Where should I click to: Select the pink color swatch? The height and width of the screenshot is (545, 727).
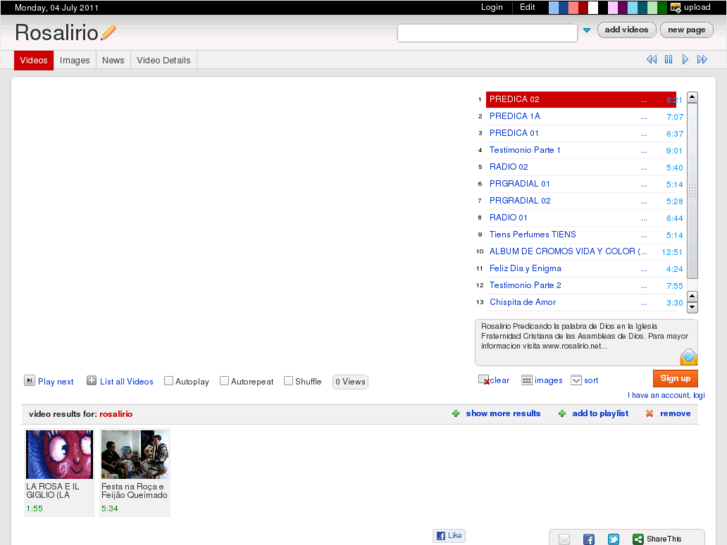tap(613, 7)
